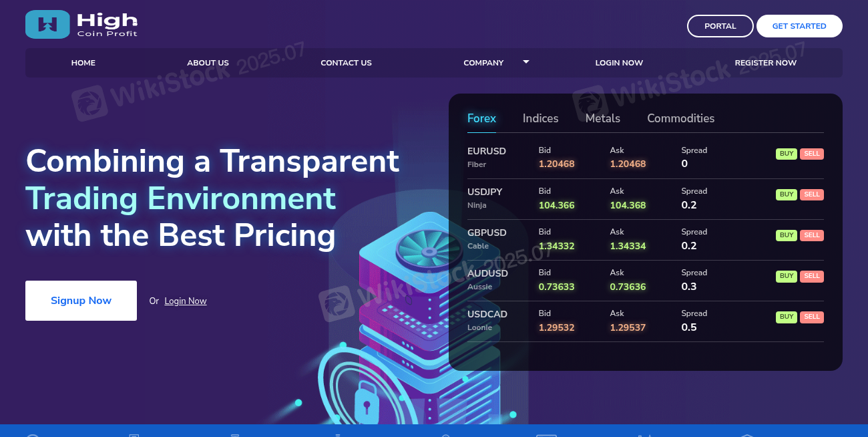Click the PORTAL button
Image resolution: width=868 pixels, height=437 pixels.
point(720,25)
